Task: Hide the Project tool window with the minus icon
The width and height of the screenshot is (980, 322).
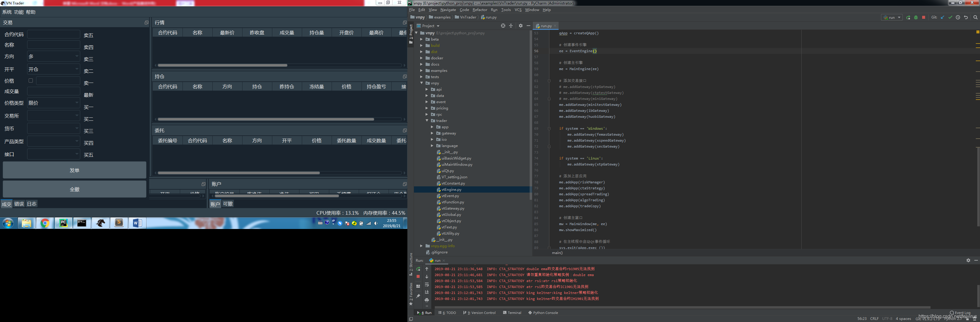Action: pyautogui.click(x=528, y=26)
